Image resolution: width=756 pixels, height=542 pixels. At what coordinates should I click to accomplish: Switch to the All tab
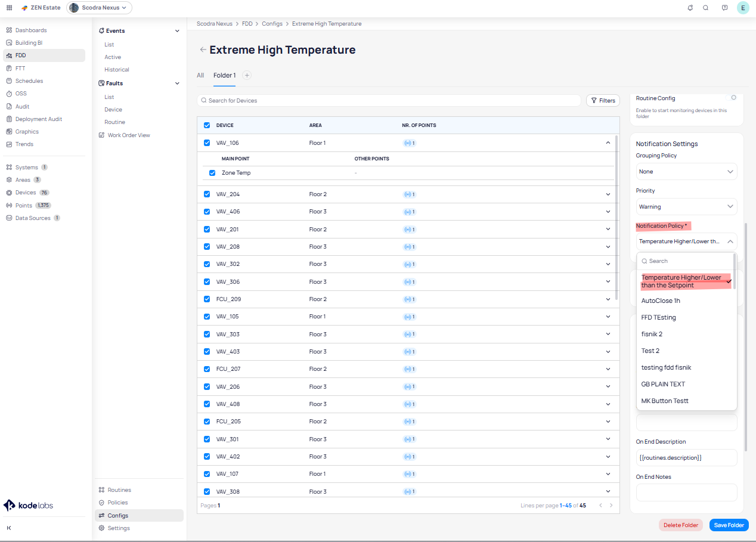coord(200,76)
